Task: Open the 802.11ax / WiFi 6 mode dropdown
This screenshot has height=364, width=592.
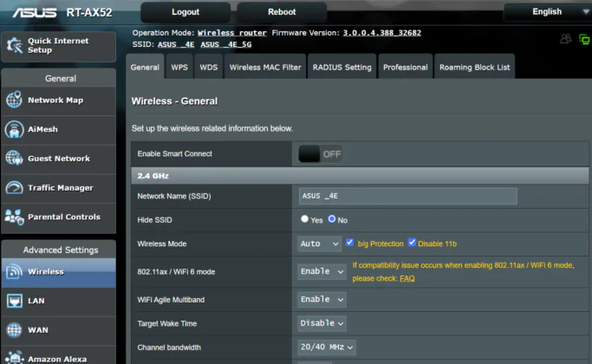Action: pos(322,271)
